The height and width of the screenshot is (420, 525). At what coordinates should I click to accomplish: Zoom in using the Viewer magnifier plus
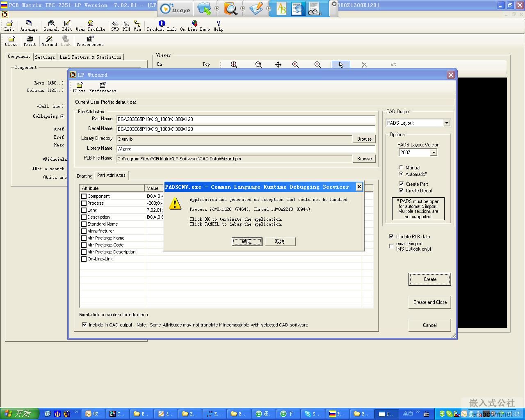coord(295,64)
